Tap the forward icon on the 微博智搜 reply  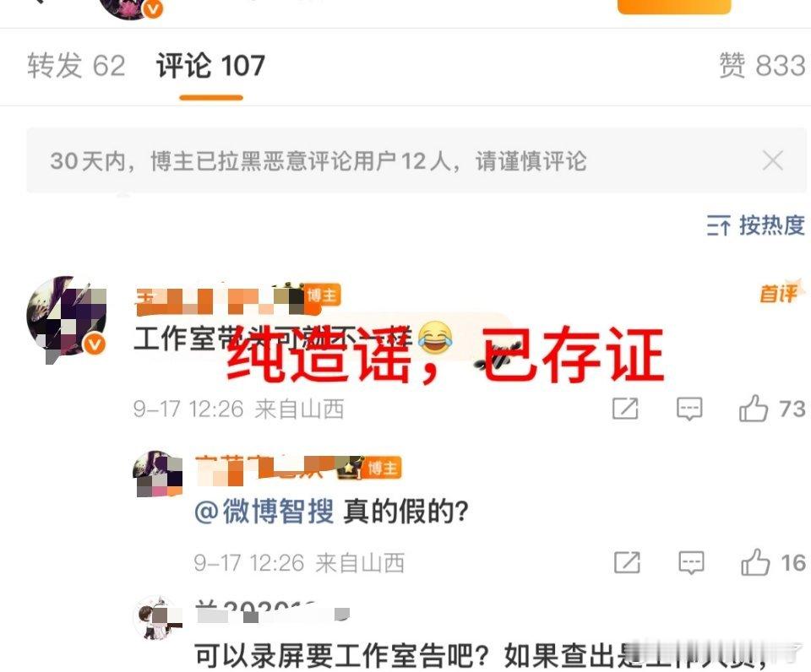coord(627,562)
